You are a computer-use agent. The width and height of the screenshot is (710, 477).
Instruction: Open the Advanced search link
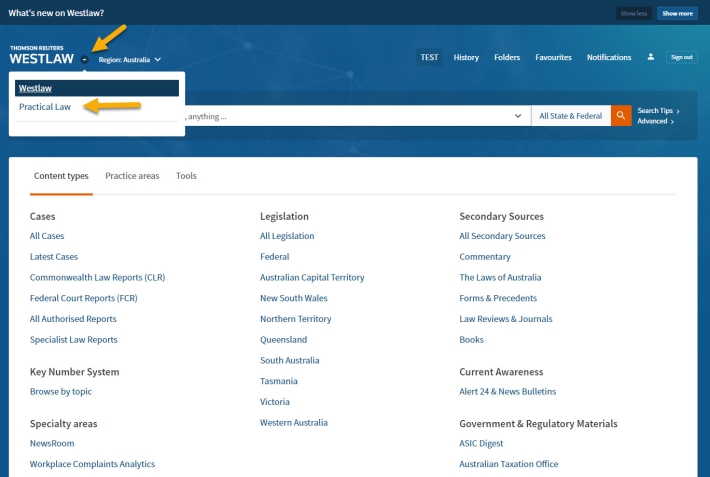click(x=655, y=121)
